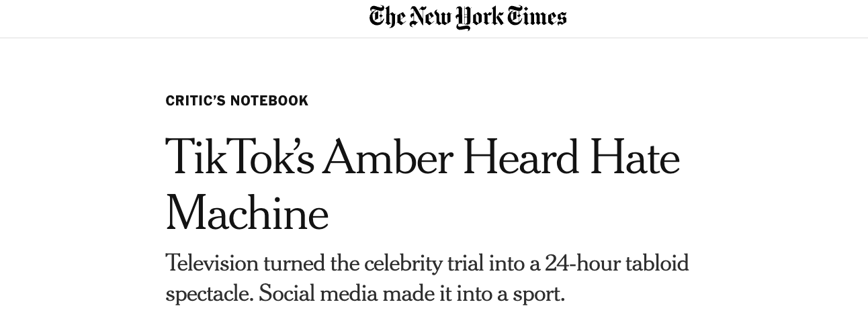This screenshot has height=331, width=868.
Task: Click "Heard" in the article headline
Action: pyautogui.click(x=521, y=158)
